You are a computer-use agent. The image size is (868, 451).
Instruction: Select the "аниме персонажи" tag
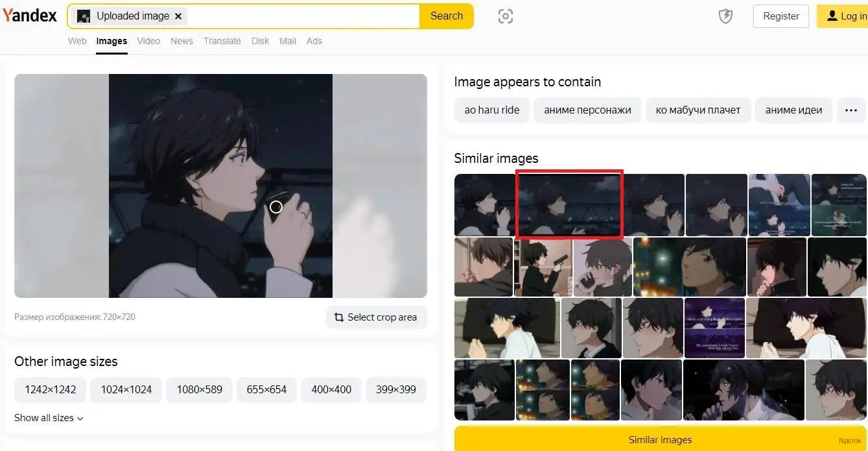(x=587, y=110)
